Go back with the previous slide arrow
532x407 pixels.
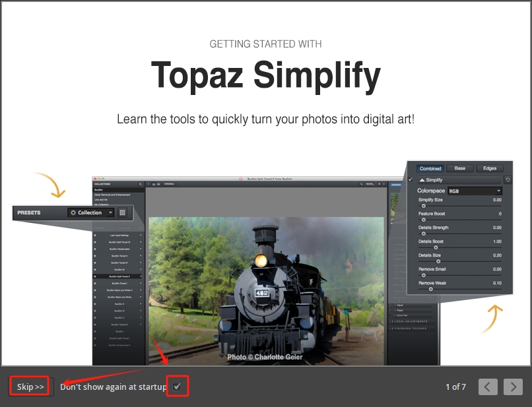click(488, 387)
